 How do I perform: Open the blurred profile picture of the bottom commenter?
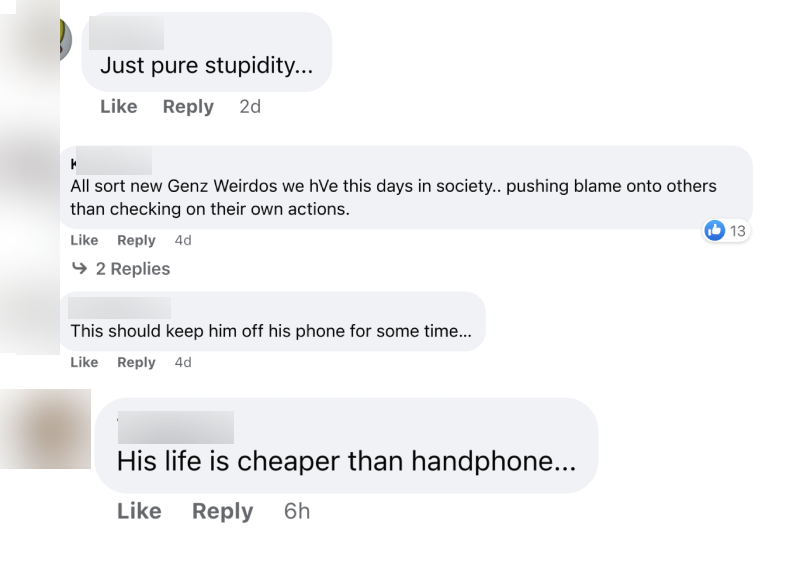45,429
